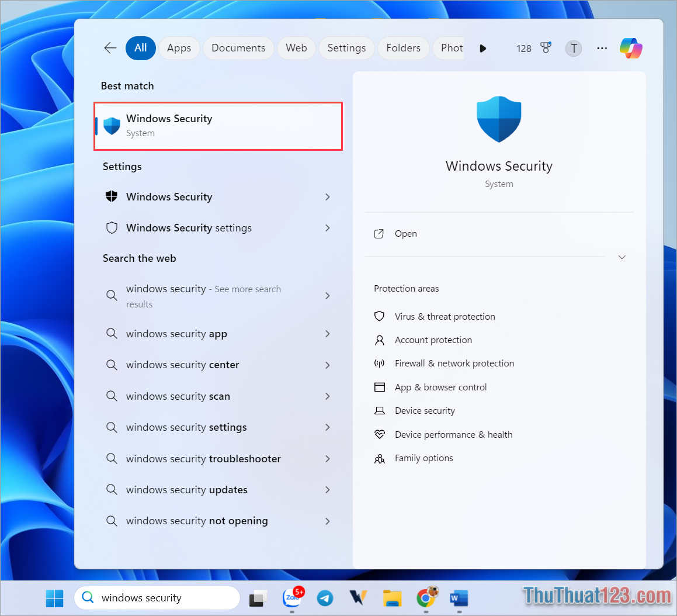The height and width of the screenshot is (616, 677).
Task: Expand the chevron for 'windows security app'
Action: [x=327, y=334]
